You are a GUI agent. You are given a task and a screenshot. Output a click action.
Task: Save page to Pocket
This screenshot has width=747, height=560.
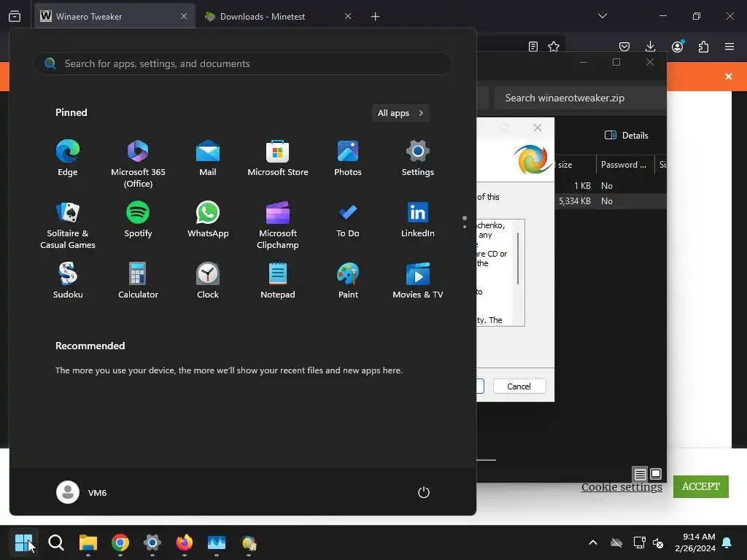(x=624, y=47)
